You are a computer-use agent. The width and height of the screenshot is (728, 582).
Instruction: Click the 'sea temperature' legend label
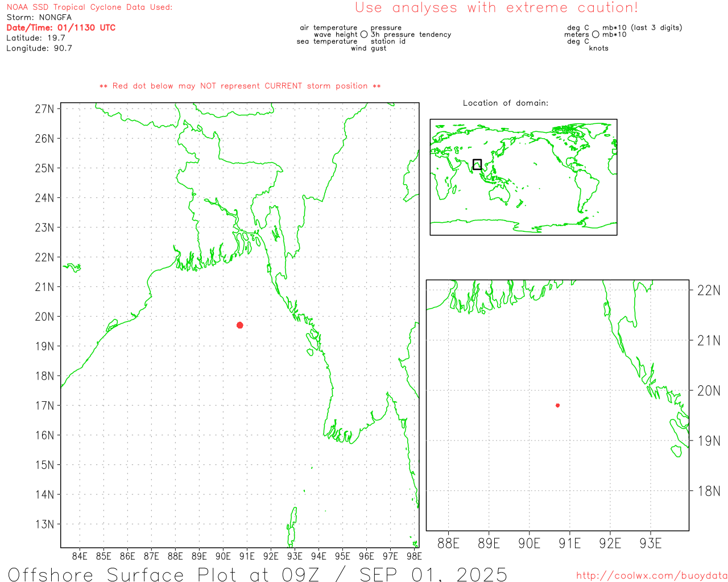coord(327,41)
